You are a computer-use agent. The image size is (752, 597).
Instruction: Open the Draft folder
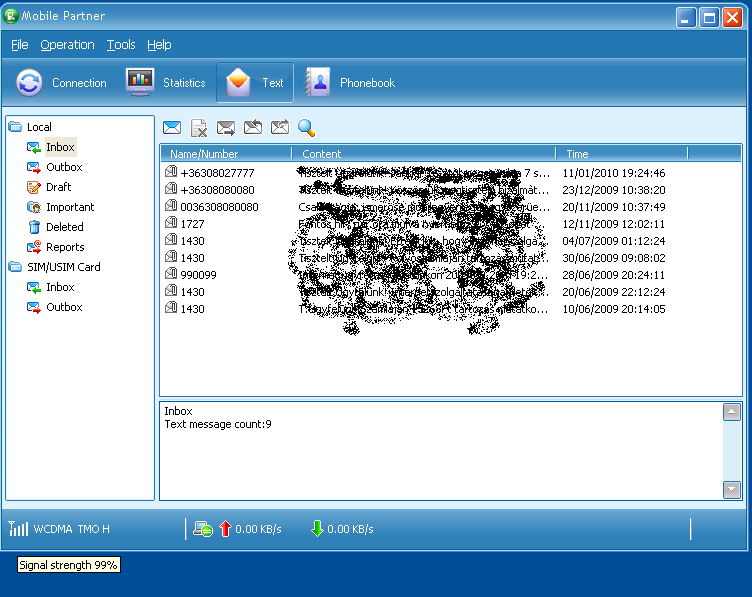coord(58,187)
